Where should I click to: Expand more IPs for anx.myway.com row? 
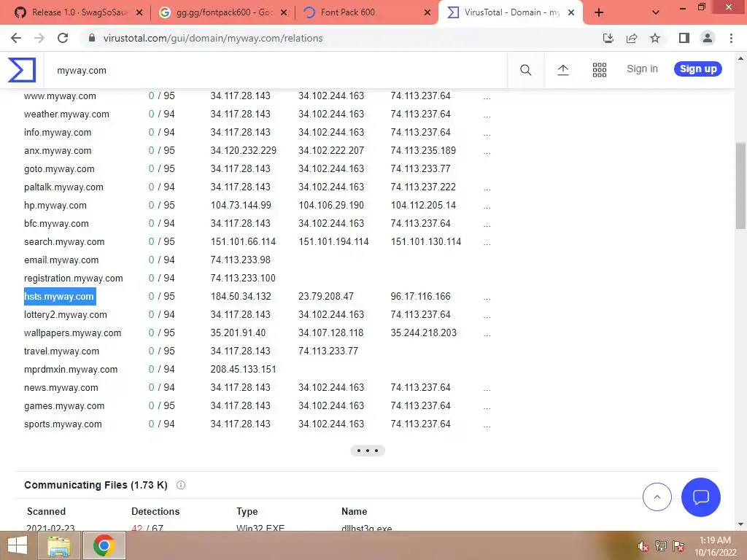[487, 152]
